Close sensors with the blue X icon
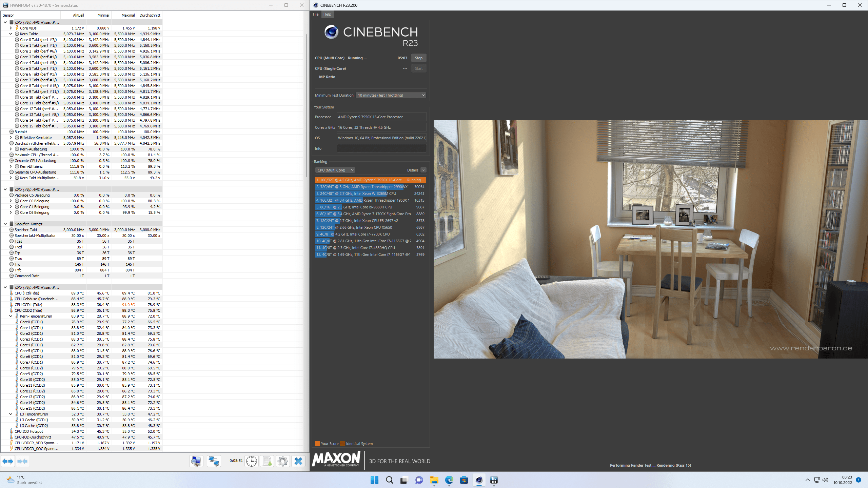Image resolution: width=868 pixels, height=488 pixels. pyautogui.click(x=298, y=461)
